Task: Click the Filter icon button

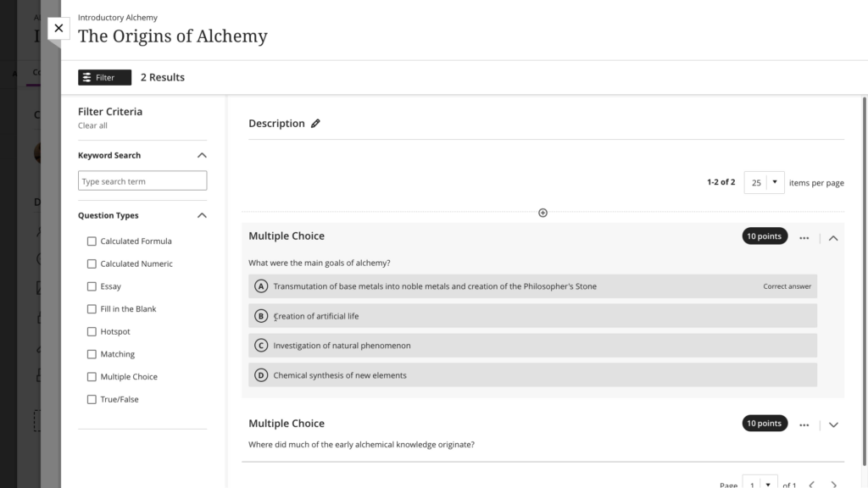Action: click(x=104, y=77)
